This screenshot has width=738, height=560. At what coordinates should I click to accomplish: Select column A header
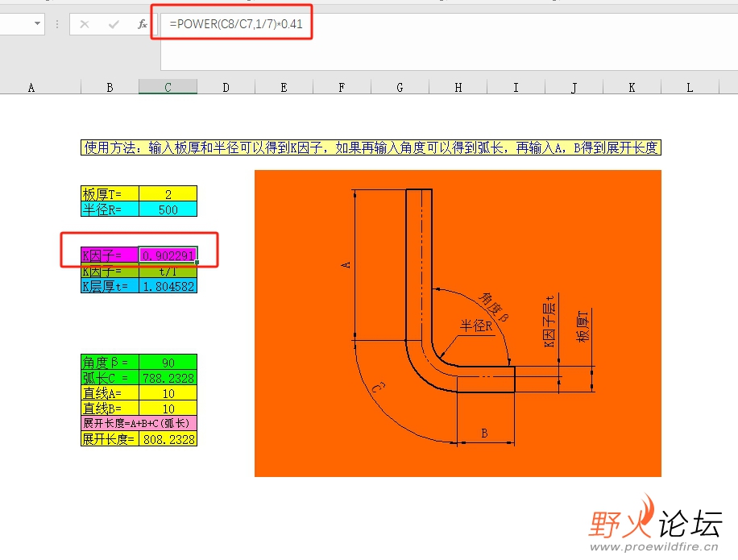click(x=31, y=87)
